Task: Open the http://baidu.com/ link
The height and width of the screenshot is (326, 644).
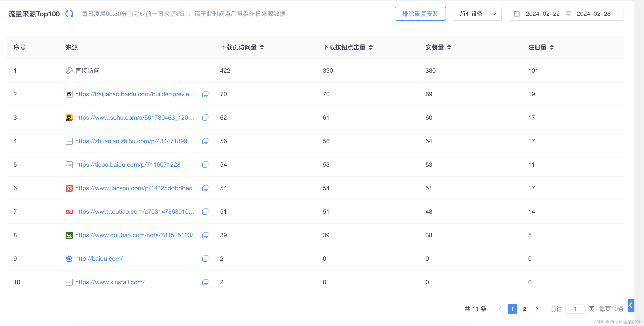Action: 99,259
